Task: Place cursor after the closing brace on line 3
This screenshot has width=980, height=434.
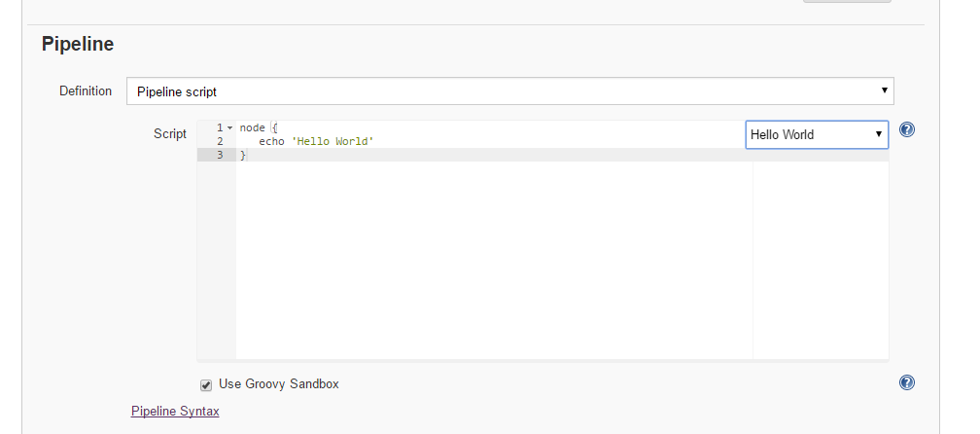Action: click(x=248, y=155)
